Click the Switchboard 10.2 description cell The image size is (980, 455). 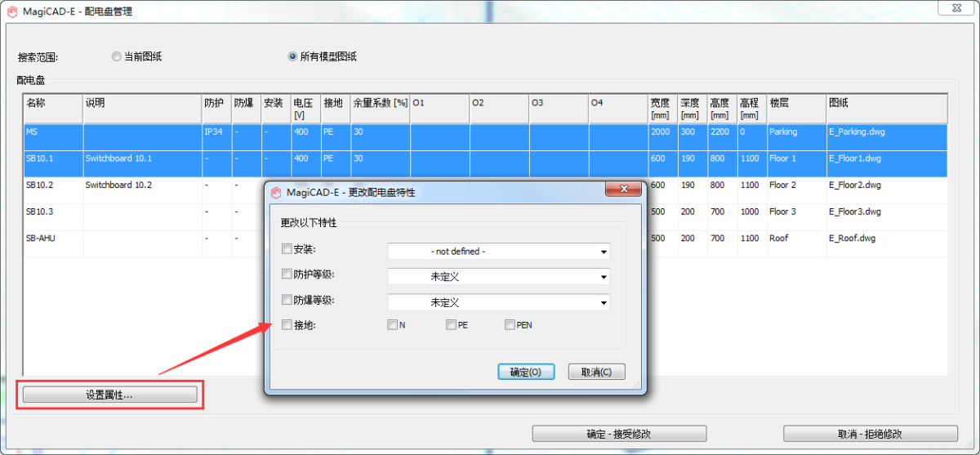point(142,190)
